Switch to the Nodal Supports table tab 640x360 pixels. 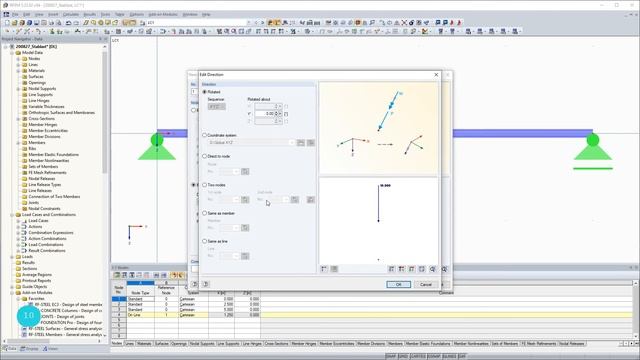(202, 344)
